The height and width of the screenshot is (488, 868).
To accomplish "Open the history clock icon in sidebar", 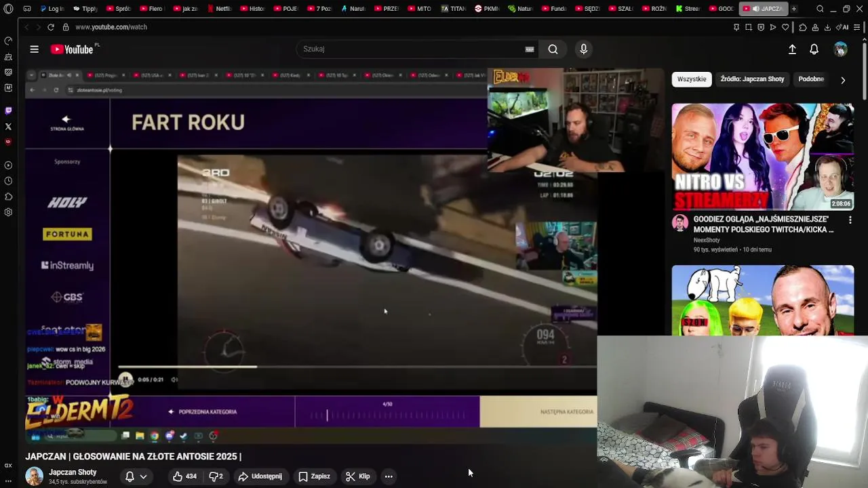I will (x=8, y=181).
